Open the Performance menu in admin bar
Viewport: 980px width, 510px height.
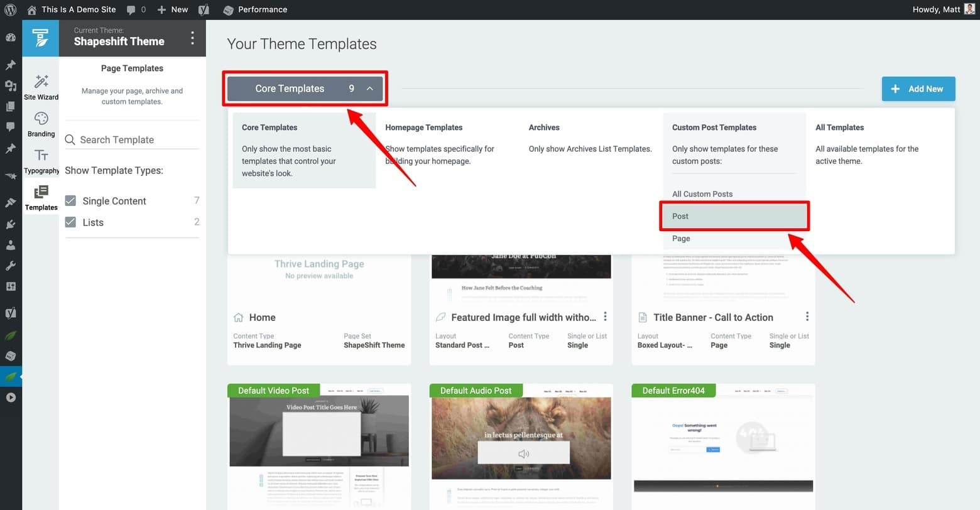coord(255,9)
